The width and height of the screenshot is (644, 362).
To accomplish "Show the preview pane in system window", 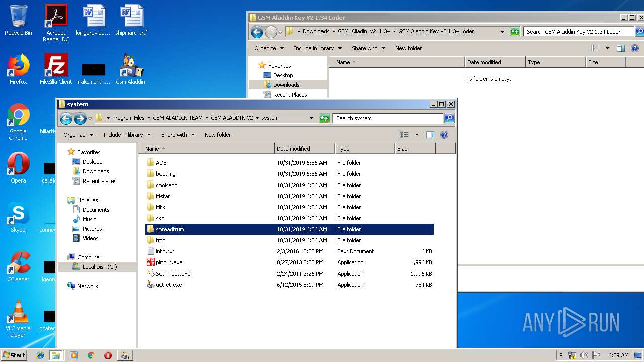I will tap(430, 135).
